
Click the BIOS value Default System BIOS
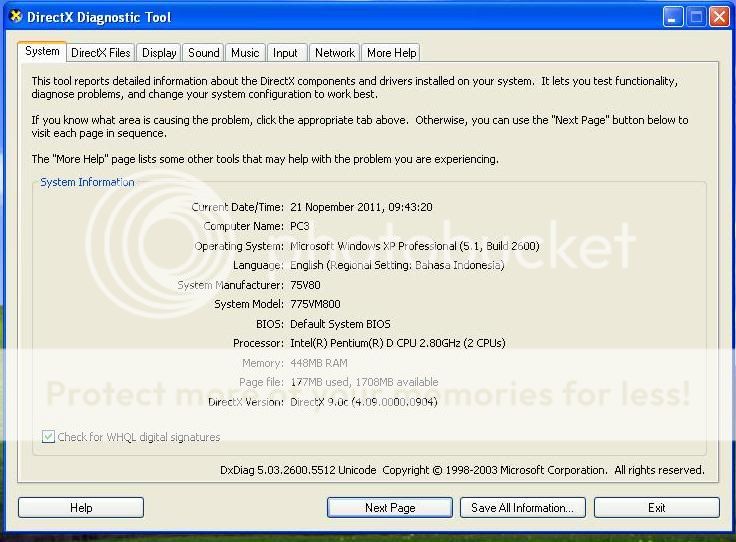coord(340,324)
